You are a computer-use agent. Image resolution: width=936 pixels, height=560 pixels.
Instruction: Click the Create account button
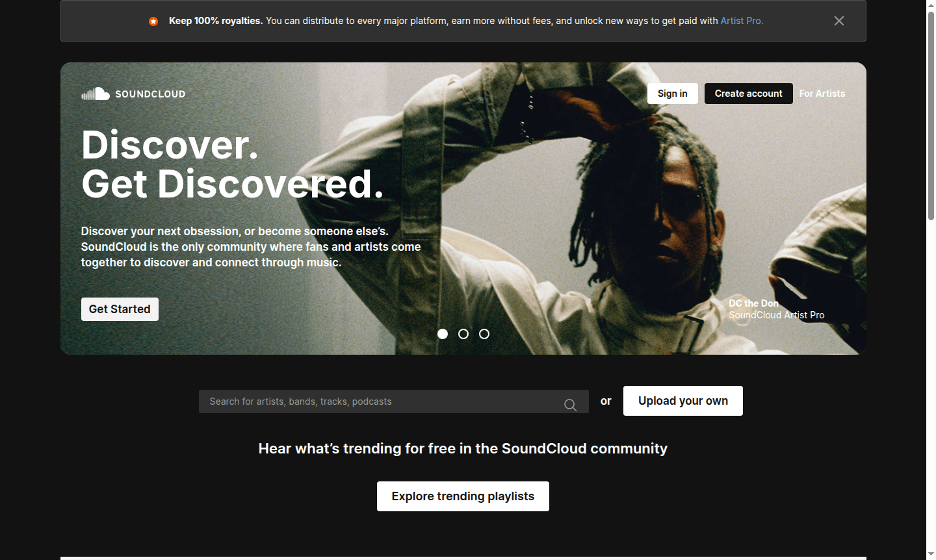coord(749,94)
